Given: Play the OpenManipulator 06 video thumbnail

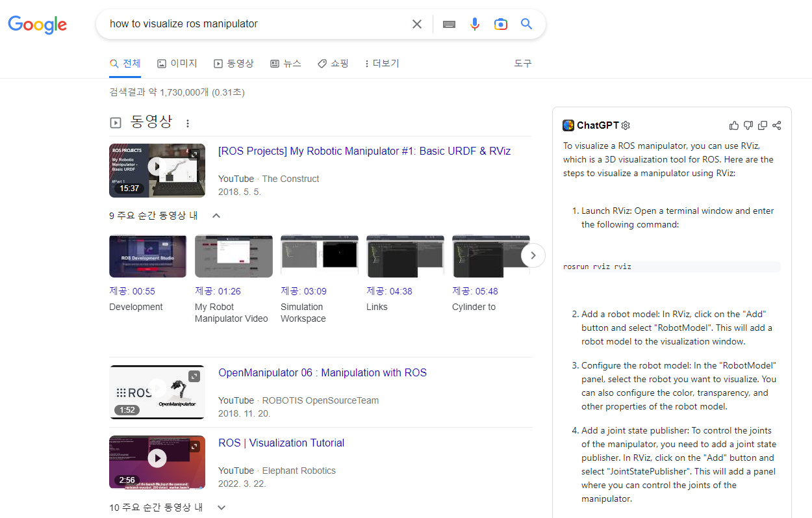Looking at the screenshot, I should (x=157, y=392).
